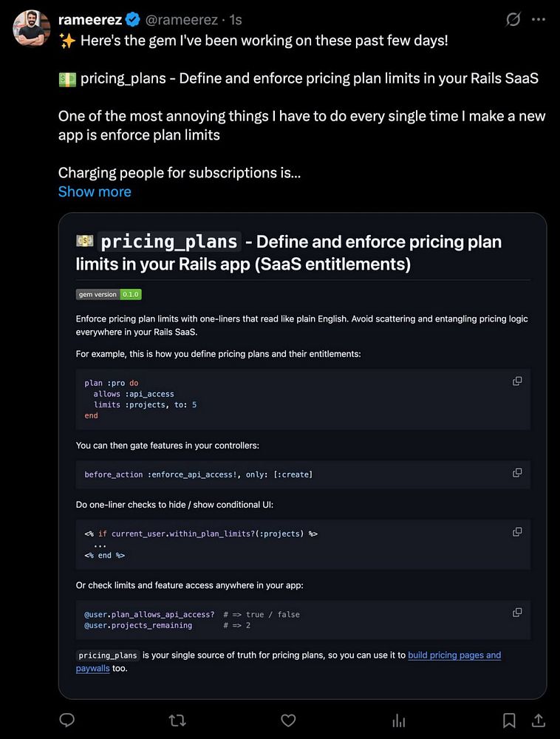Viewport: 560px width, 739px height.
Task: Share the tweet using the upload-arrow icon
Action: pos(539,720)
